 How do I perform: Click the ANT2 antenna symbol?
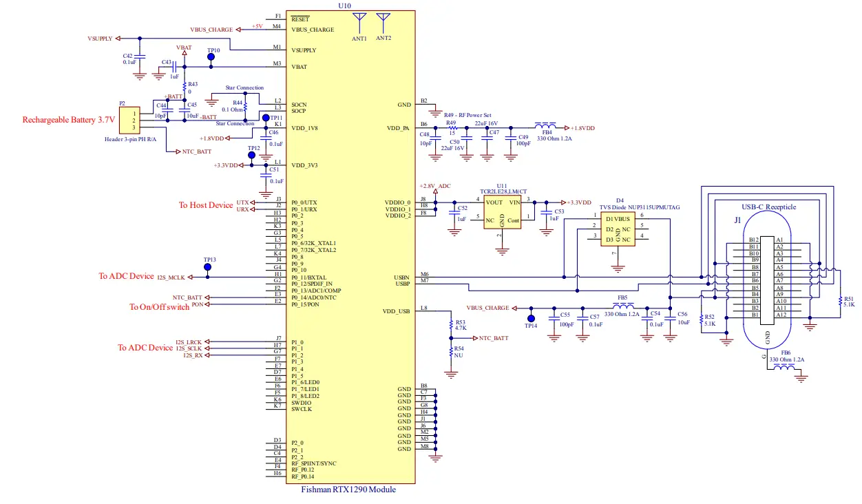[383, 23]
